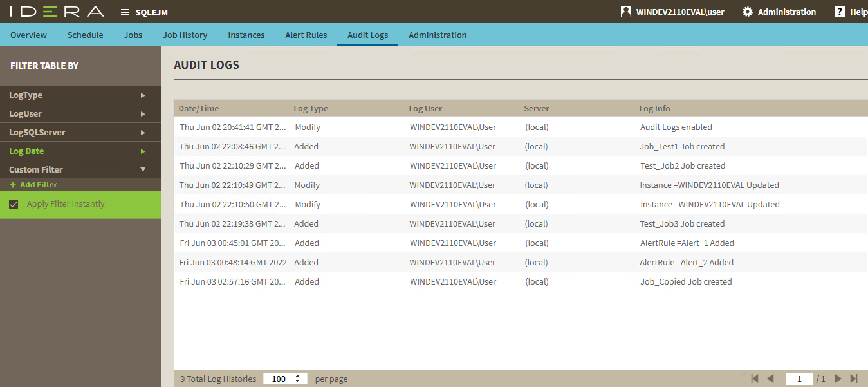Sort by the Date/Time column header
Screen dimensions: 868x387
click(199, 108)
